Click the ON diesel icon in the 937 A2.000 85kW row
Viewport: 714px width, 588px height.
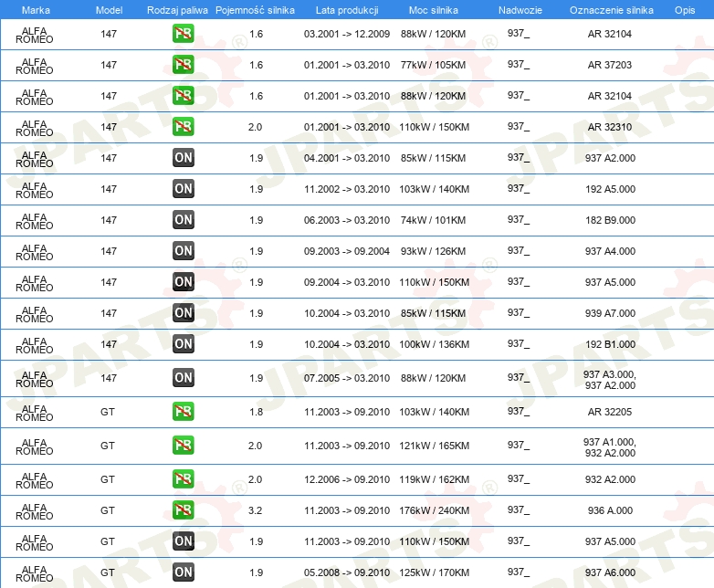pos(183,158)
